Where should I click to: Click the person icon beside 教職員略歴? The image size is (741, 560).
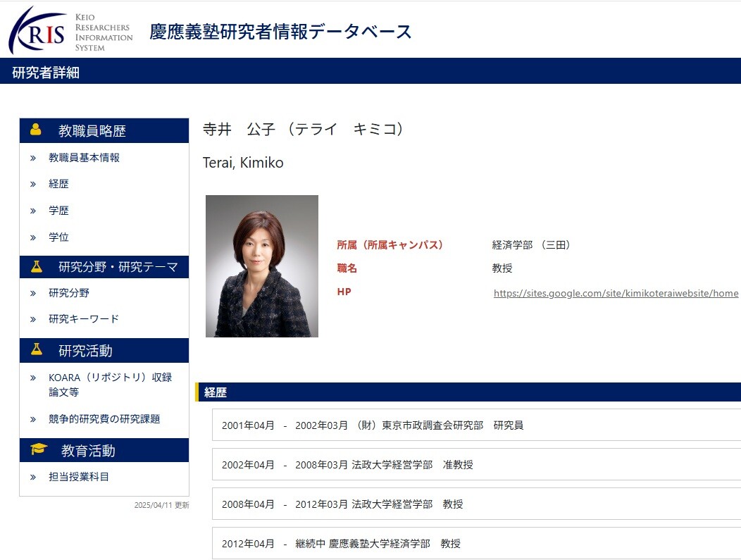(35, 130)
